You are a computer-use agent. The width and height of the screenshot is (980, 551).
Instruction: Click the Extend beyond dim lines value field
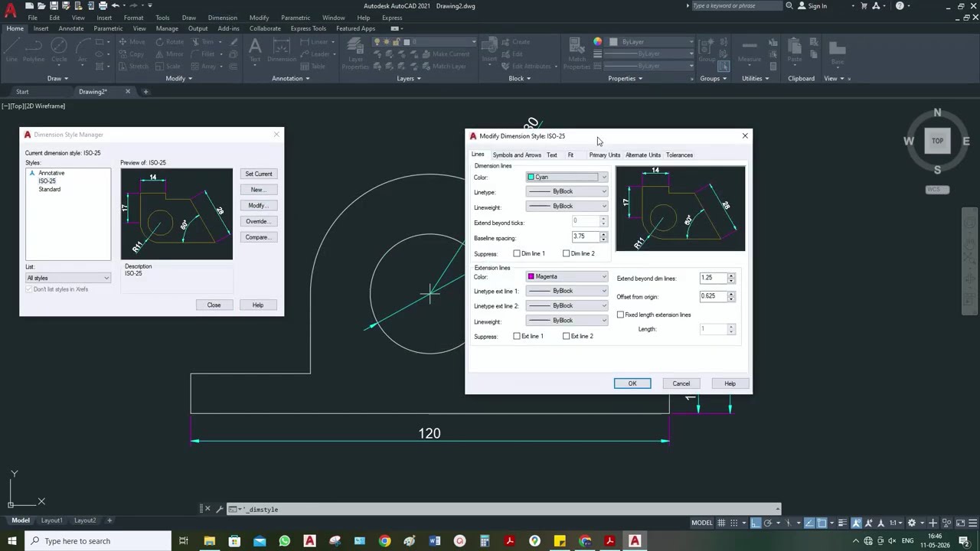click(713, 278)
